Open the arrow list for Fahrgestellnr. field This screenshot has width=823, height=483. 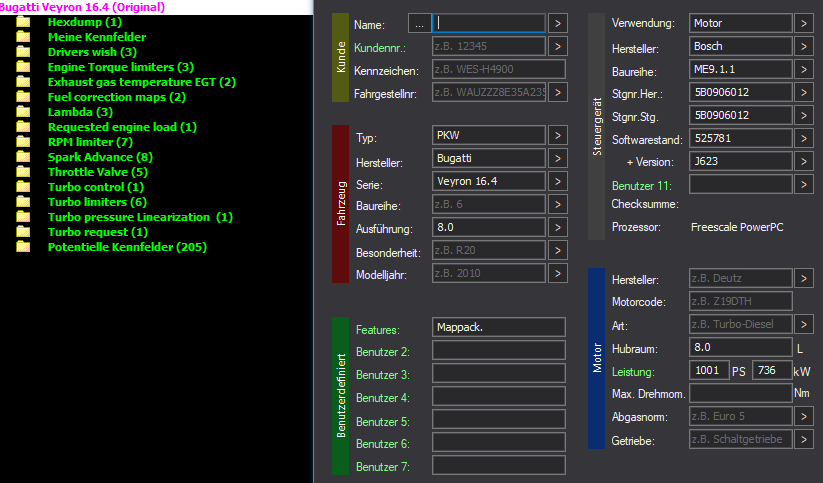tap(558, 93)
